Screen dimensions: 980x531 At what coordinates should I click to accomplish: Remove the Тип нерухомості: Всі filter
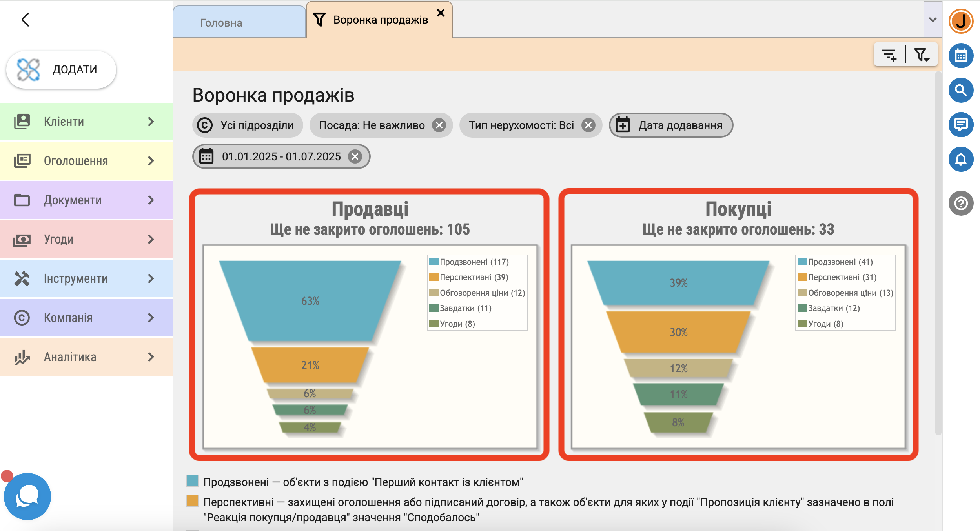tap(588, 125)
